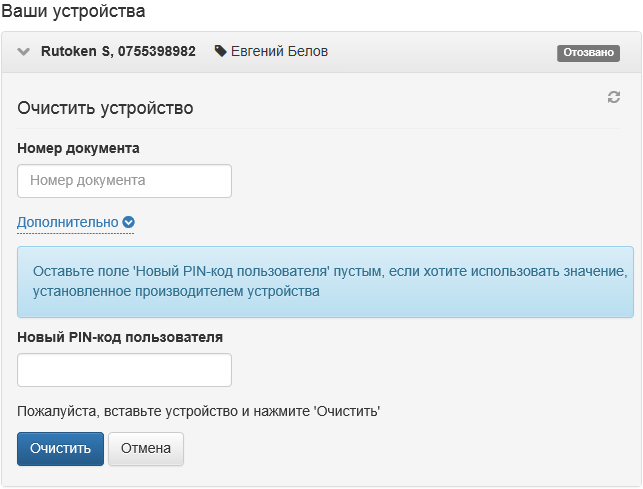The width and height of the screenshot is (643, 489).
Task: Click the Отозвано status badge
Action: (x=588, y=53)
